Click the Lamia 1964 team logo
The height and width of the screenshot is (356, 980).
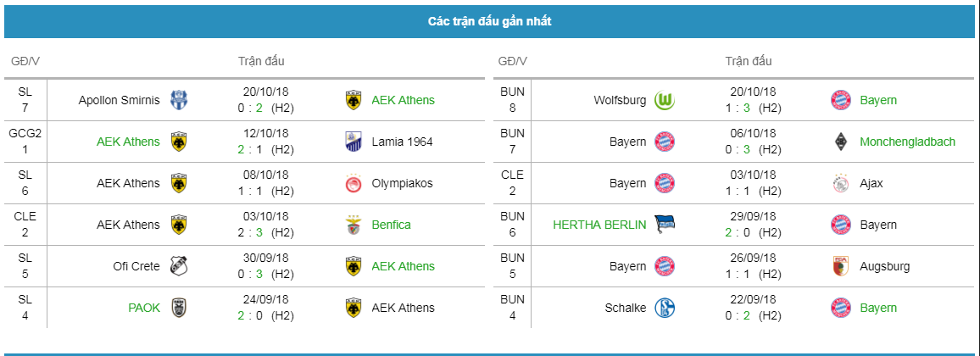click(354, 142)
